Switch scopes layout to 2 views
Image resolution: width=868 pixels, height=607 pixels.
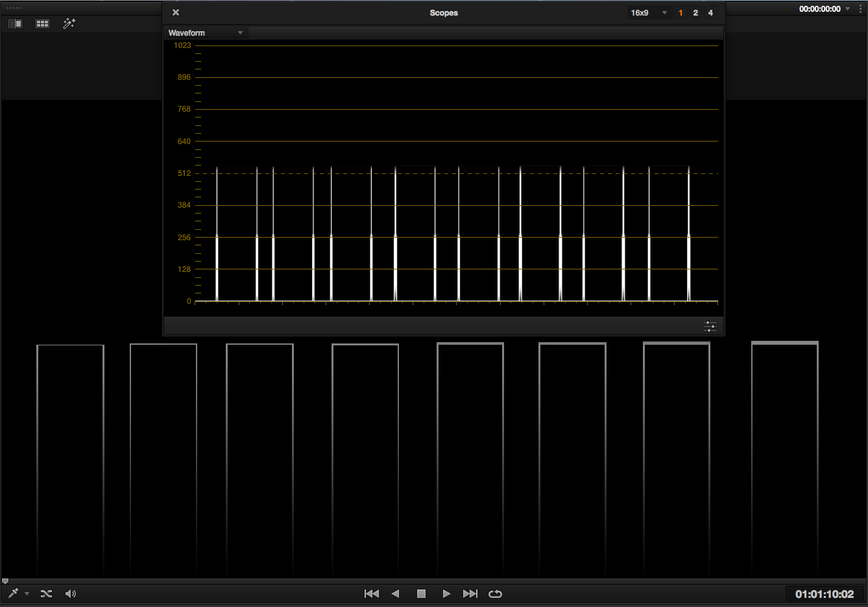(695, 13)
